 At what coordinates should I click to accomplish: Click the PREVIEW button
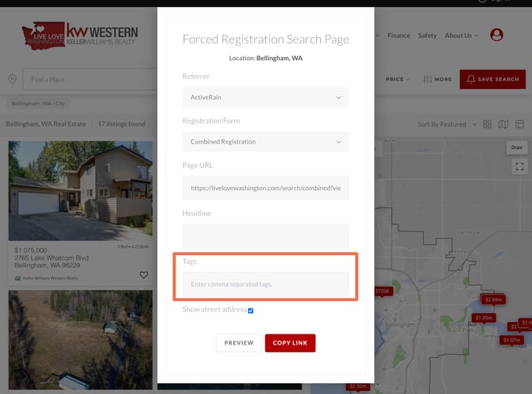coord(239,343)
